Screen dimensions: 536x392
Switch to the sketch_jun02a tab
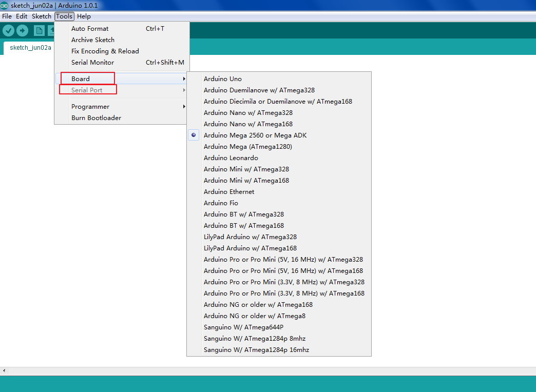pos(30,48)
